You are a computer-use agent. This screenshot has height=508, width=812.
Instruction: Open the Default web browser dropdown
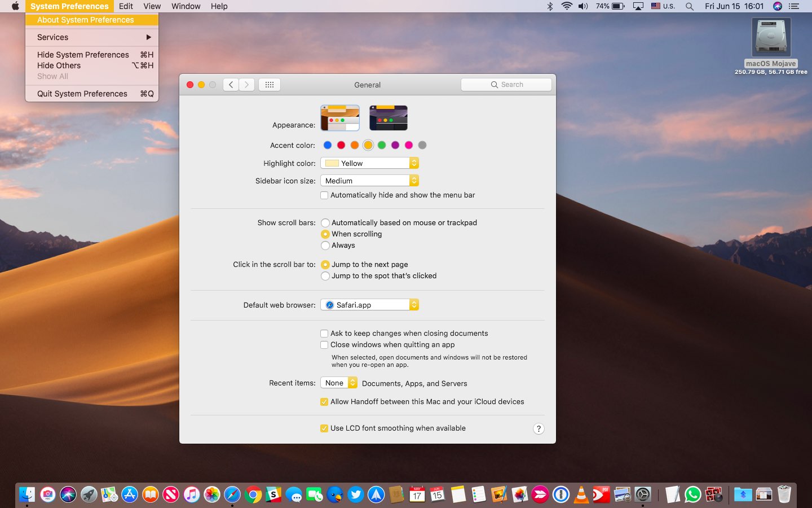coord(369,305)
